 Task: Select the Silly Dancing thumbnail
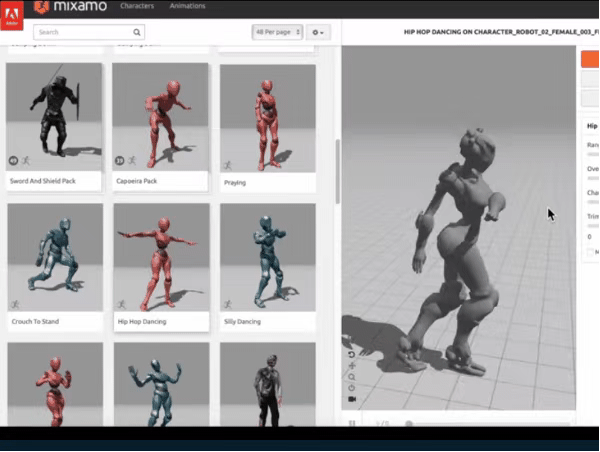tap(268, 257)
